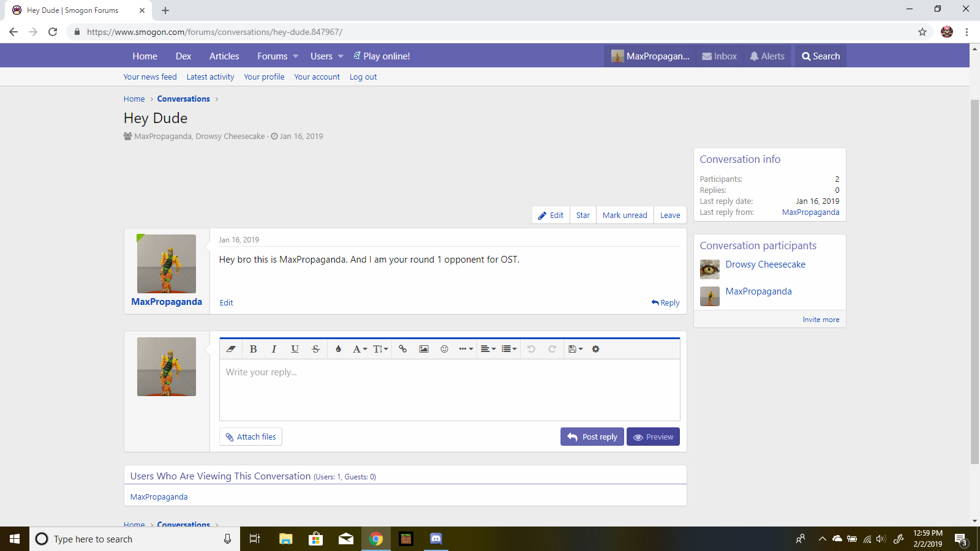Viewport: 980px width, 551px height.
Task: Click the insert image icon in the editor
Action: point(423,349)
